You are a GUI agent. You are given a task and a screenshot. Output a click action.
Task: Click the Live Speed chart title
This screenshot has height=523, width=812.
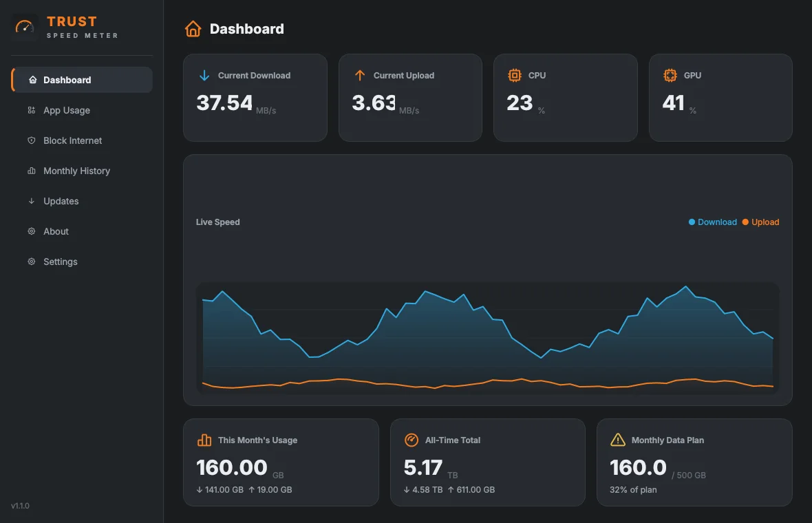coord(217,222)
